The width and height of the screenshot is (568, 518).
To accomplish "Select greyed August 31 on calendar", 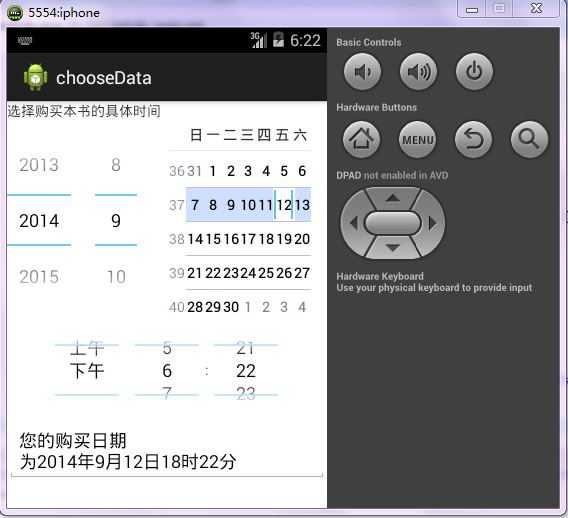I will (x=194, y=171).
